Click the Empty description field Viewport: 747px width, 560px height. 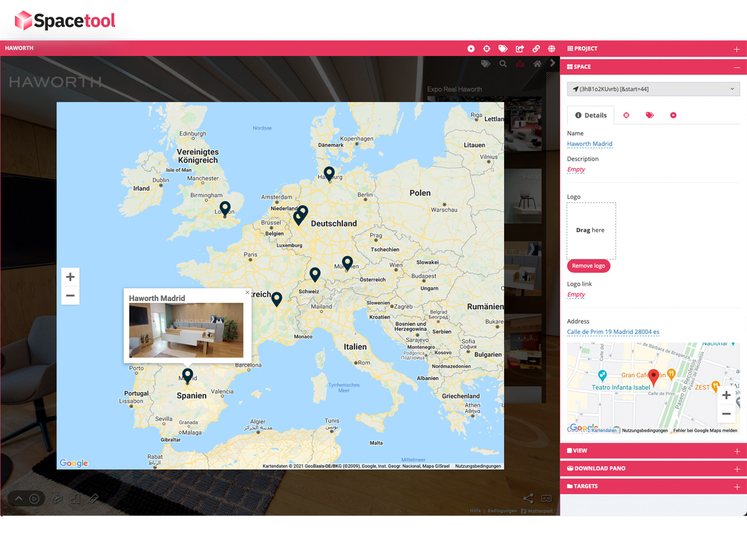coord(576,169)
